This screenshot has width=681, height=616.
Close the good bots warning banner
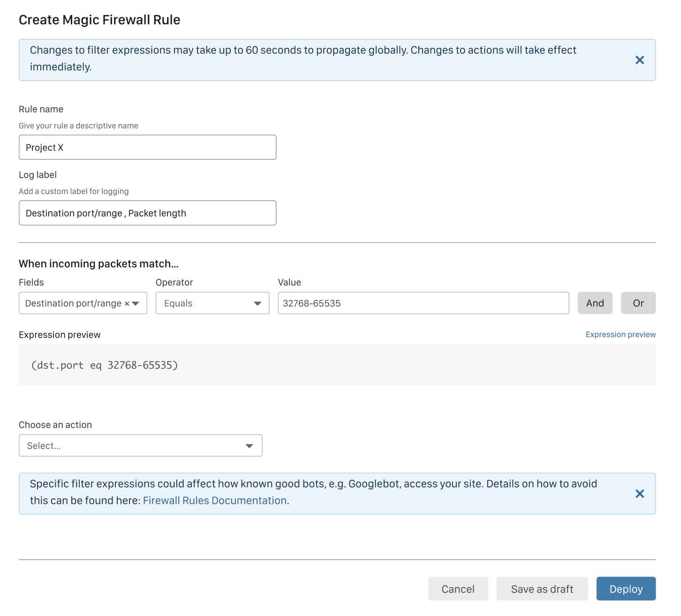point(639,494)
